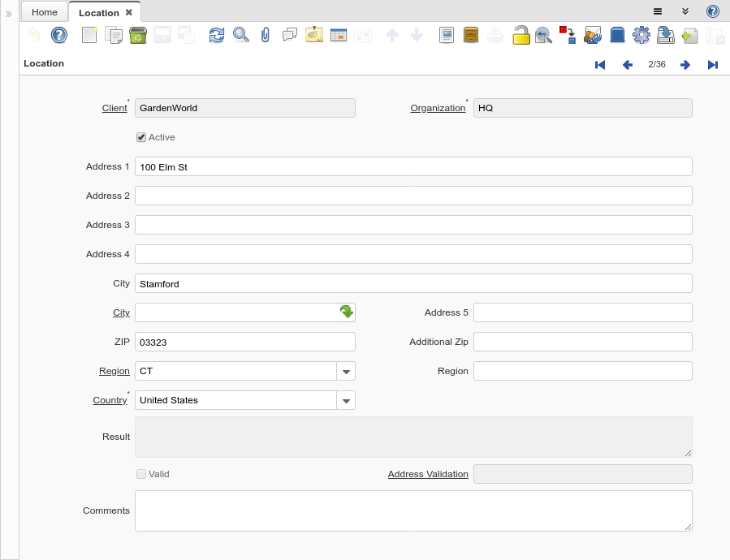Click the green Delete Record bin icon

click(138, 35)
